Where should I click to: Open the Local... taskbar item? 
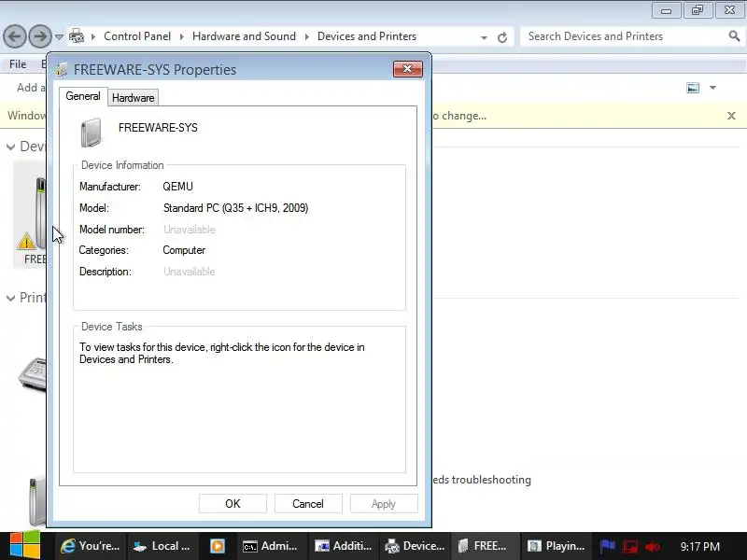tap(162, 546)
